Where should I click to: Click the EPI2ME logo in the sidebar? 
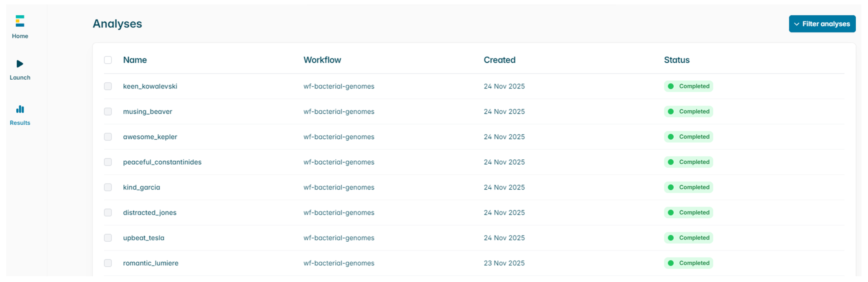pyautogui.click(x=20, y=21)
